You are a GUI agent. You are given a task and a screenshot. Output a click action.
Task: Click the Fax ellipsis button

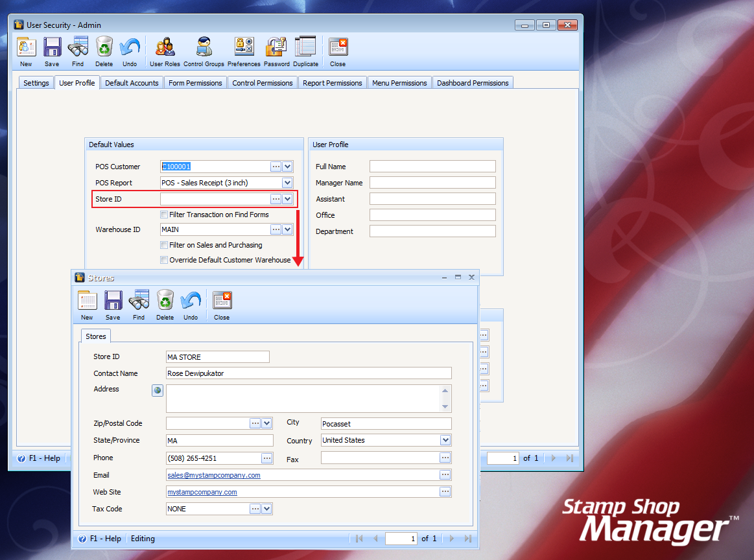click(x=445, y=458)
